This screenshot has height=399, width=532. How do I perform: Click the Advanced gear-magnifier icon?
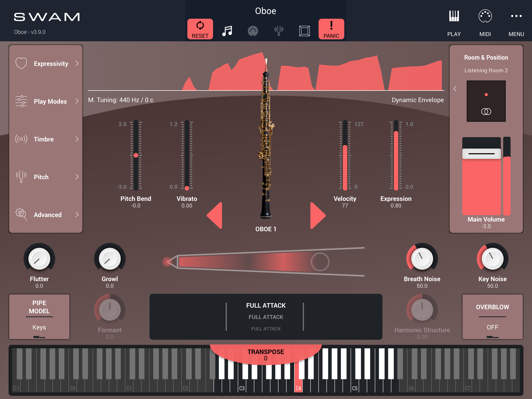click(21, 214)
